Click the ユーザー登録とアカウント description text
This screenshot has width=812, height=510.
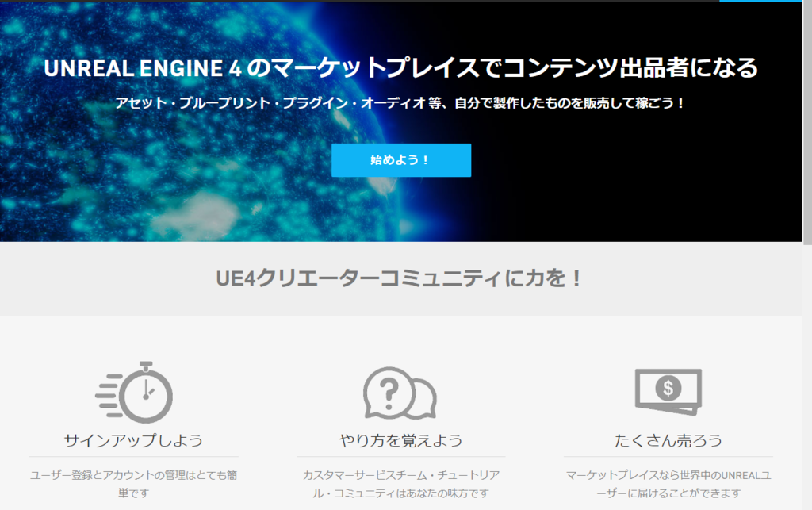[133, 484]
